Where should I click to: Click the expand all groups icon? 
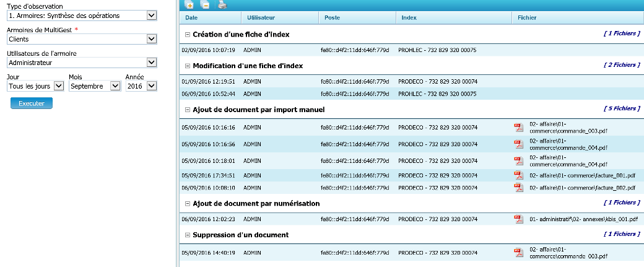coord(189,4)
